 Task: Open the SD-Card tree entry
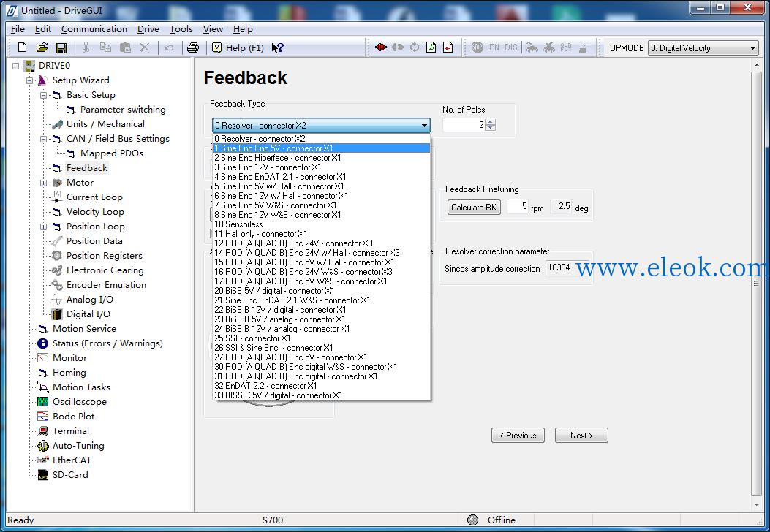(70, 474)
